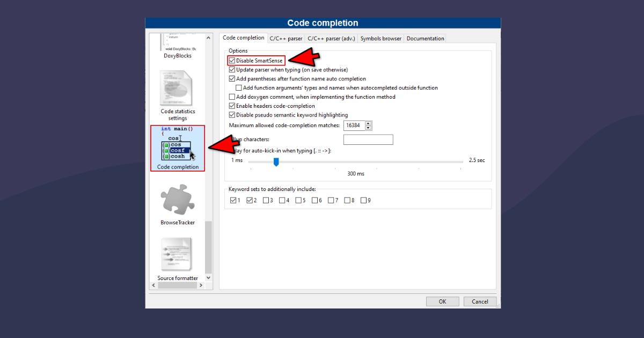Check keyword set 8 checkbox
Screen dimensions: 644x338
(347, 201)
